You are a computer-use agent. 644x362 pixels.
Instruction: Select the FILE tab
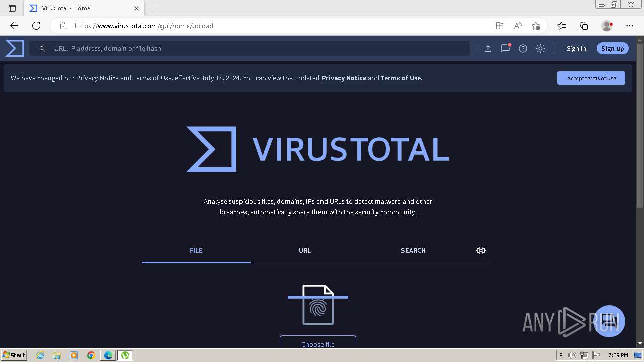196,250
